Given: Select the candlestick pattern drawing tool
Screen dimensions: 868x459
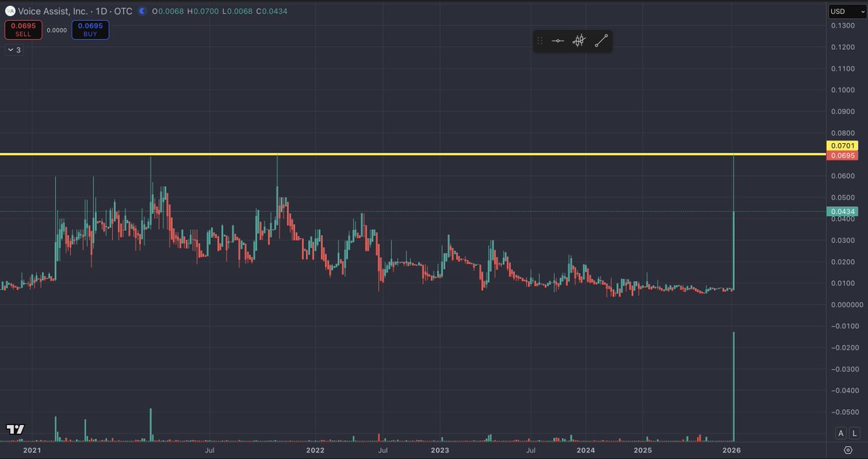Looking at the screenshot, I should 579,41.
